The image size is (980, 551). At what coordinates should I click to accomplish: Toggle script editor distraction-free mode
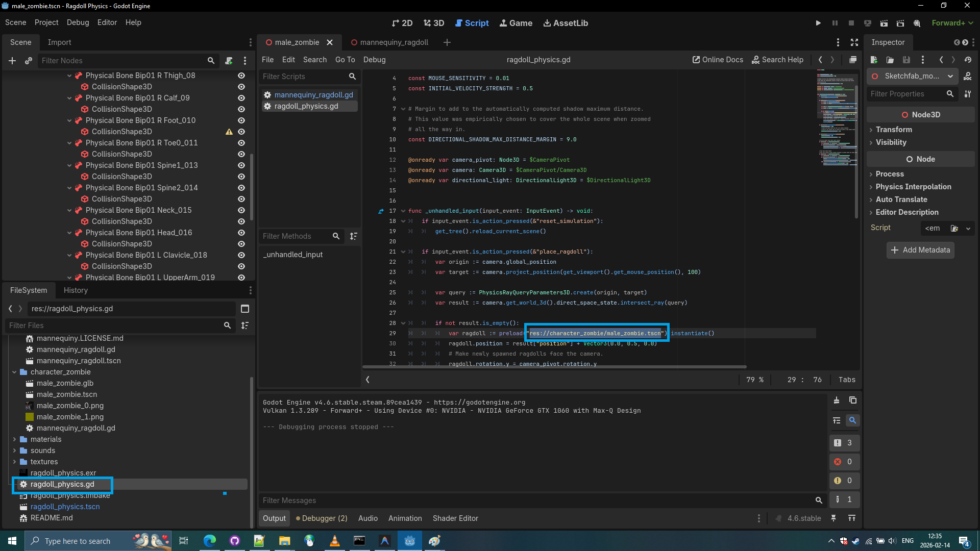pos(854,42)
